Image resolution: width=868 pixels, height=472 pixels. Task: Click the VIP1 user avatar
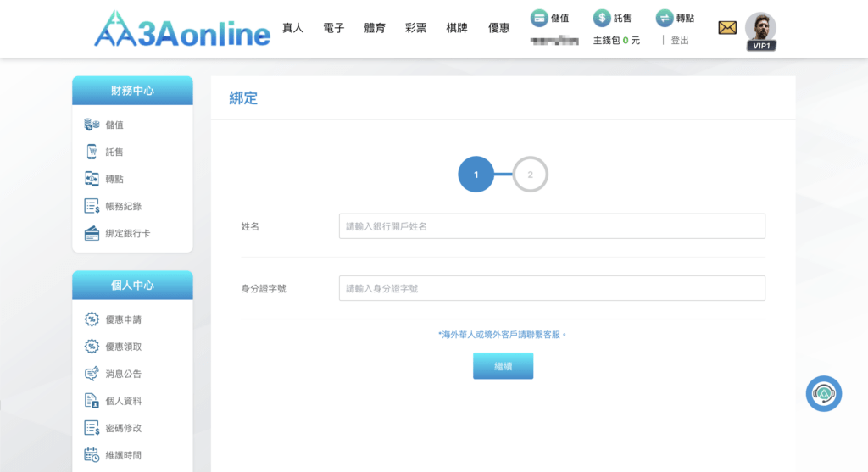pos(760,30)
